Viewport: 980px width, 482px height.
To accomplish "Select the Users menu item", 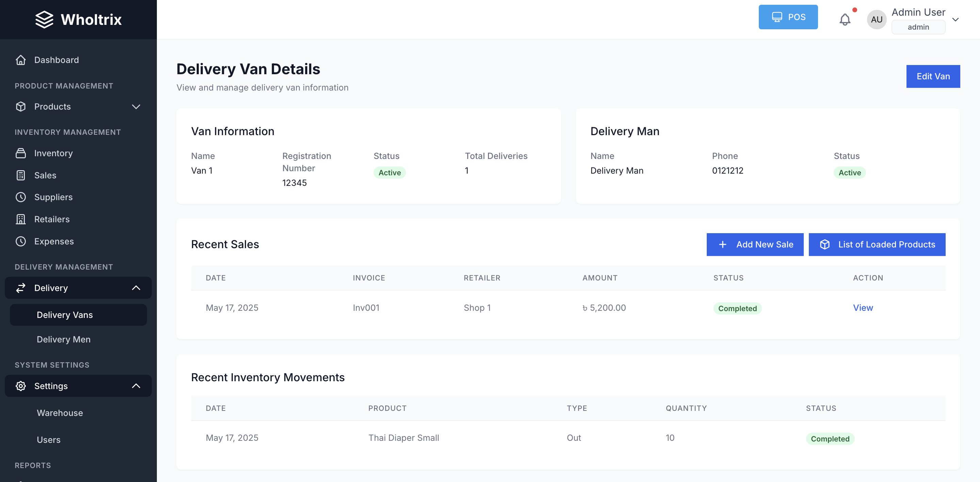I will 49,440.
